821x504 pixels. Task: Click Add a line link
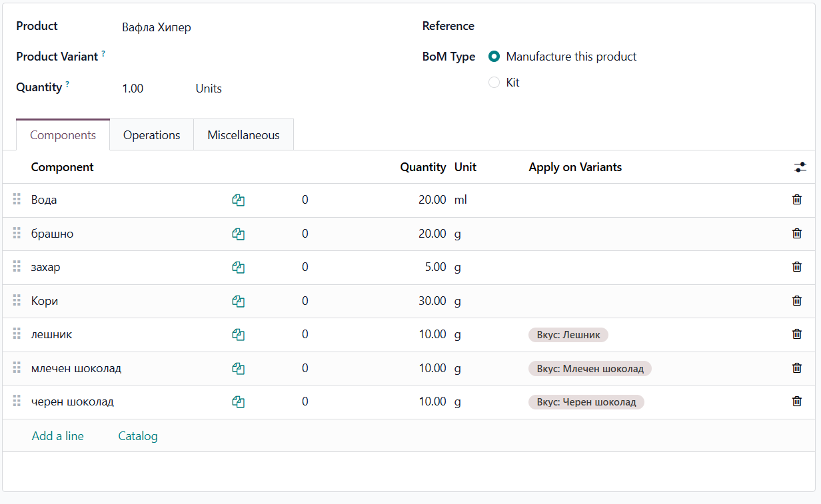click(58, 436)
